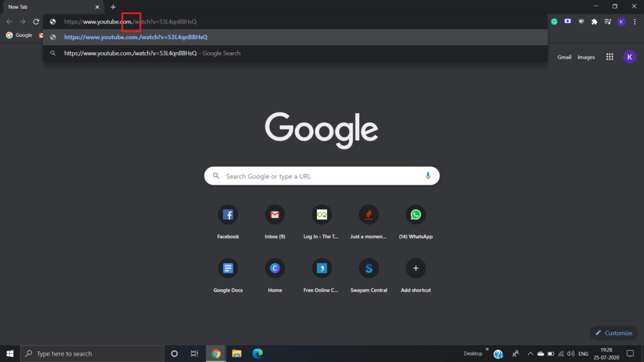Open the Gmail link
This screenshot has height=362, width=644.
[x=564, y=57]
